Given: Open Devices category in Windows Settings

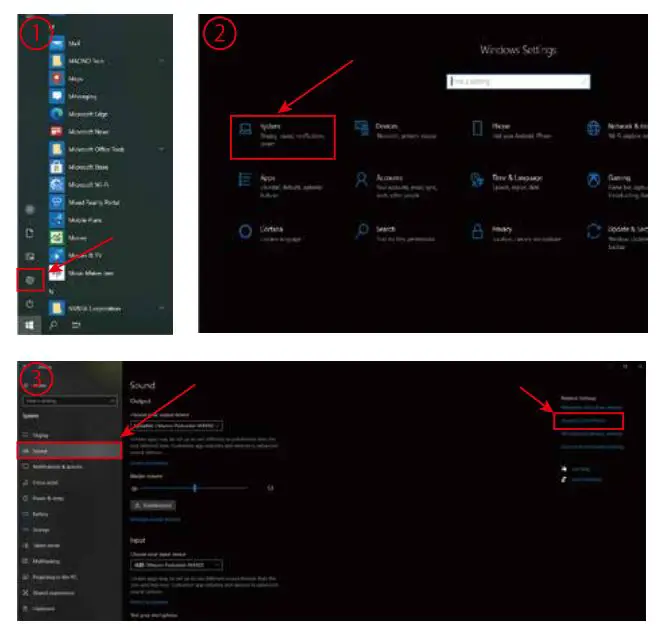Looking at the screenshot, I should point(396,131).
